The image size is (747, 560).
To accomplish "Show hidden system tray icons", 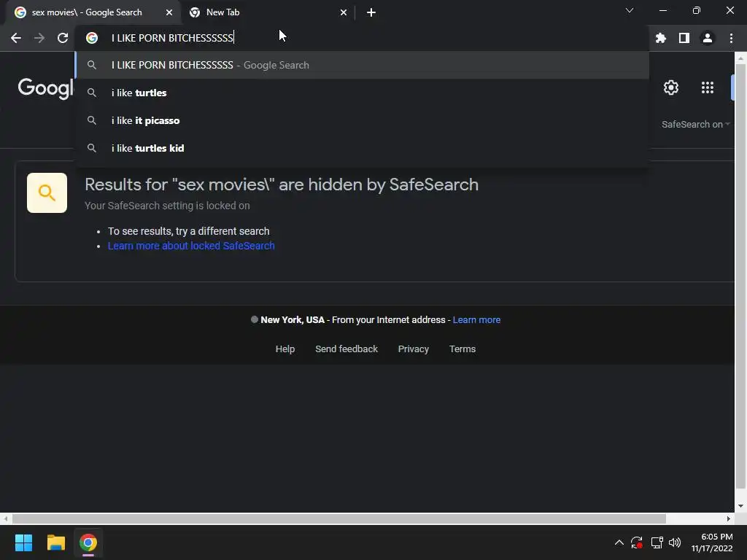I will pos(619,542).
